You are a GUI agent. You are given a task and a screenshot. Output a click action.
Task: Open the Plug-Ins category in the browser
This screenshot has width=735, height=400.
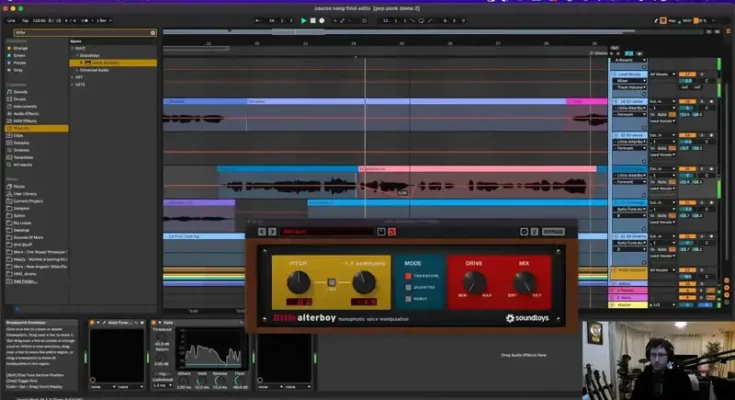point(20,128)
